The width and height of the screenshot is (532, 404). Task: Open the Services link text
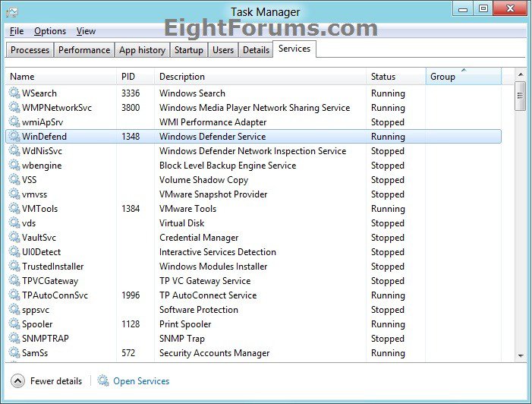pos(141,381)
